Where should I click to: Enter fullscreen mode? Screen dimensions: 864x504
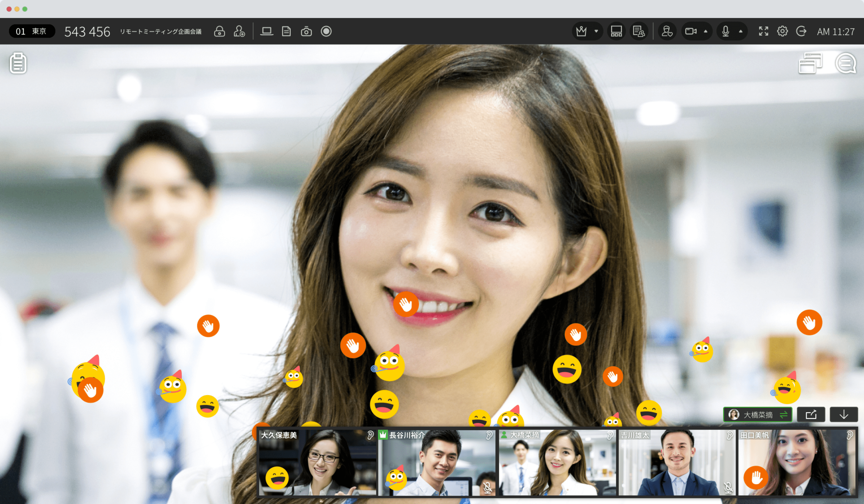(x=763, y=31)
